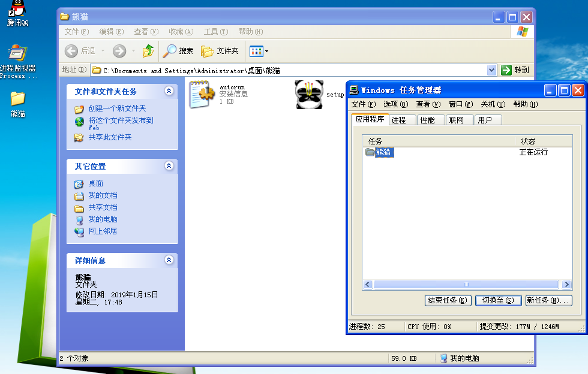Collapse the 详细信息 panel

(169, 261)
